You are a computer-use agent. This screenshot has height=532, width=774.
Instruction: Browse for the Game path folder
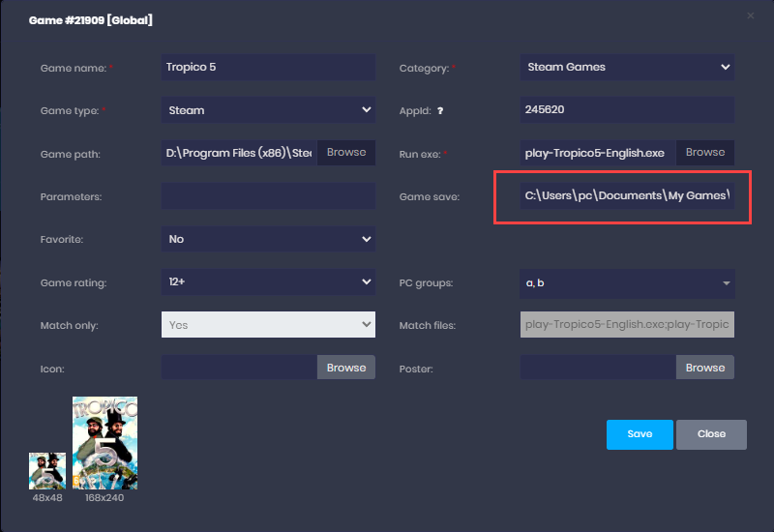(346, 153)
